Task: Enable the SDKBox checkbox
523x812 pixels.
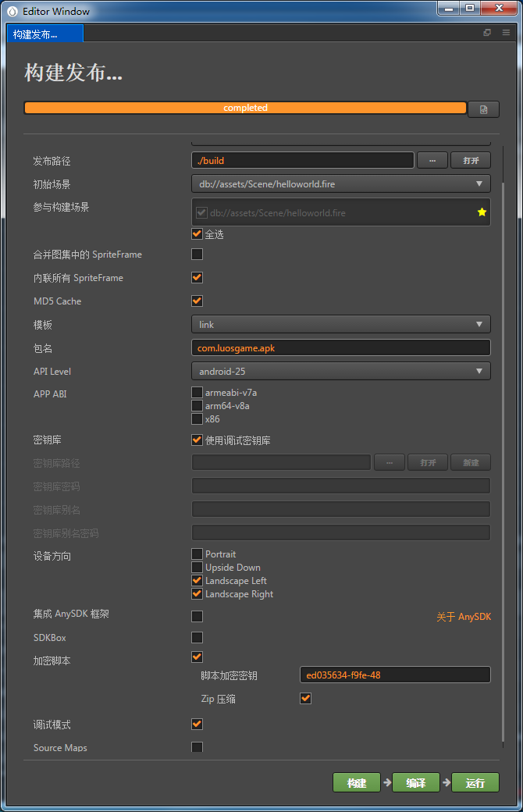Action: click(x=197, y=637)
